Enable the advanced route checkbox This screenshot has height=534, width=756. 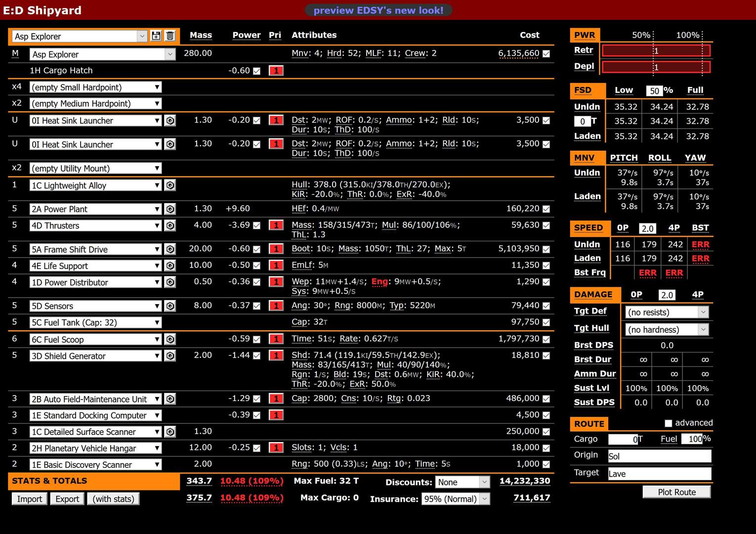pos(669,423)
